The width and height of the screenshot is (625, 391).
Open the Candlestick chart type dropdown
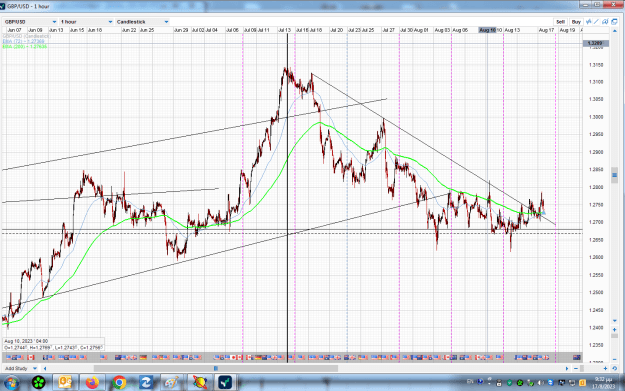[x=142, y=22]
